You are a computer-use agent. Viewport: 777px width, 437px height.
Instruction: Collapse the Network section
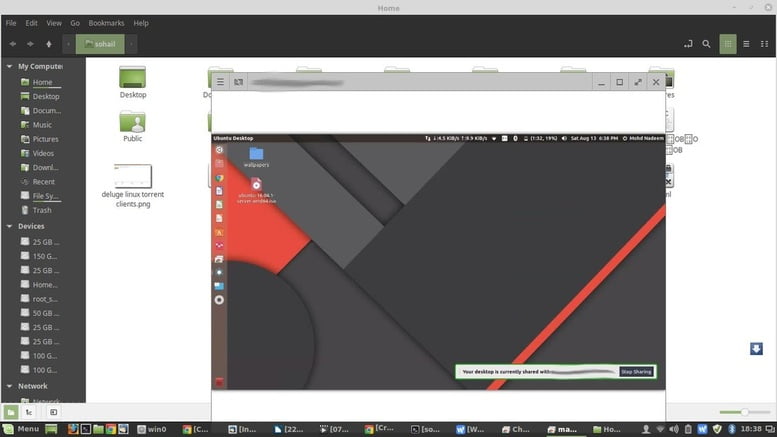(9, 386)
